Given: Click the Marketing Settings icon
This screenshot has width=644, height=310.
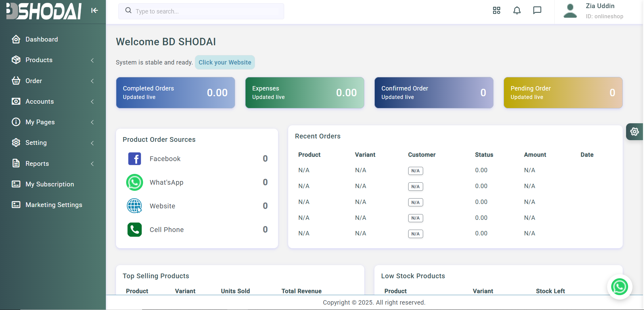Looking at the screenshot, I should coord(16,205).
